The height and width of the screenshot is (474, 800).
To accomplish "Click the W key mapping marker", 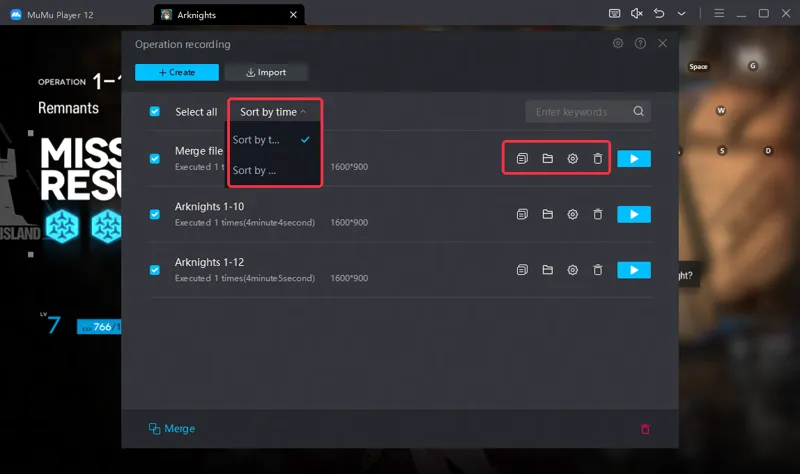I will click(721, 111).
